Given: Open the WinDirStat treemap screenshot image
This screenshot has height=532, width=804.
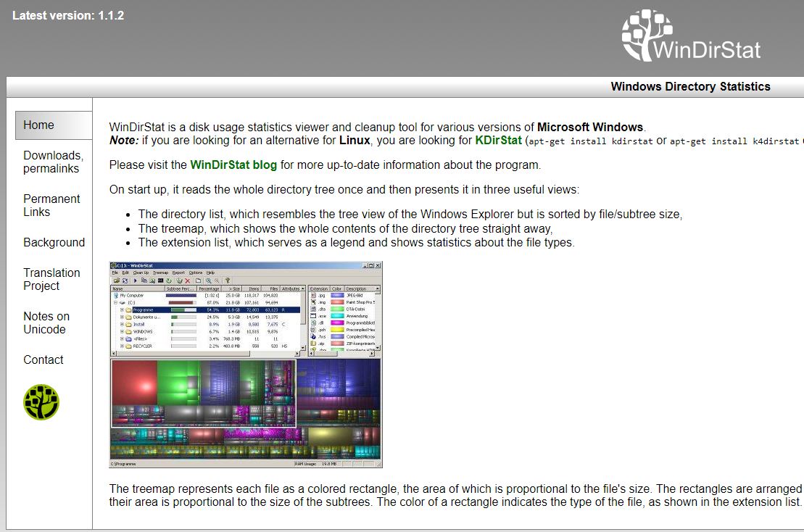Looking at the screenshot, I should tap(246, 365).
